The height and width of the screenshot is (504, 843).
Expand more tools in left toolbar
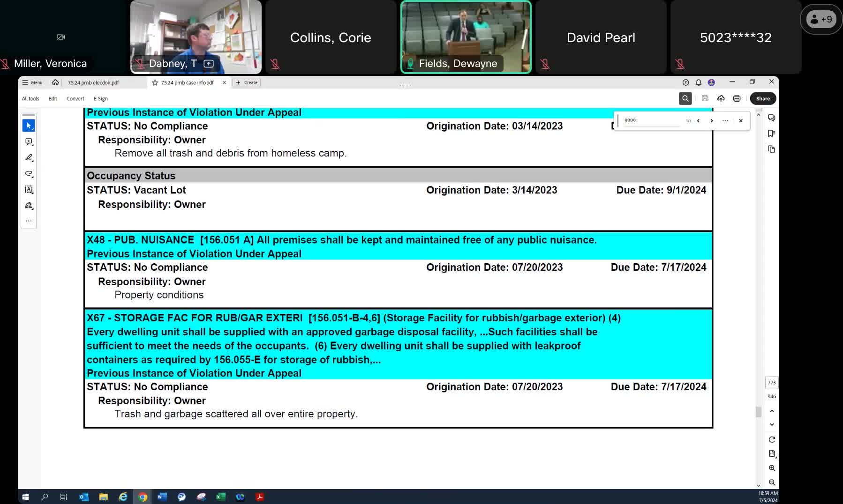click(29, 221)
